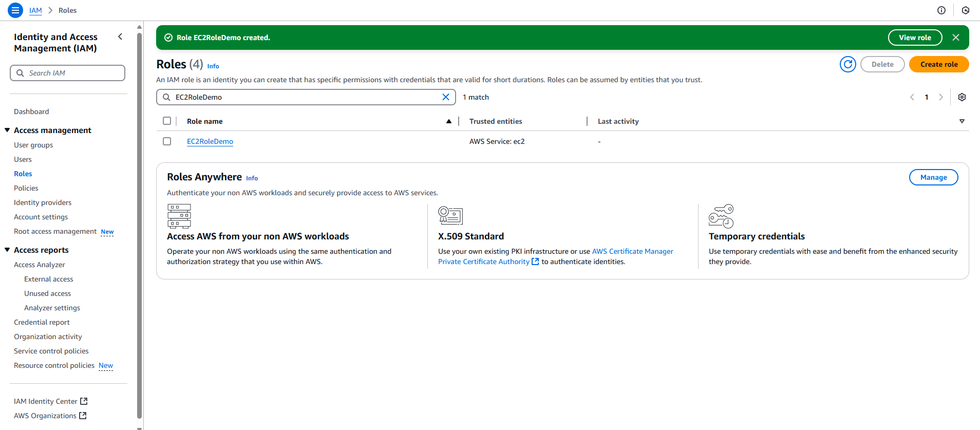Screen dimensions: 980x430
Task: Clear the EC2RoleDemo search filter
Action: [x=445, y=97]
